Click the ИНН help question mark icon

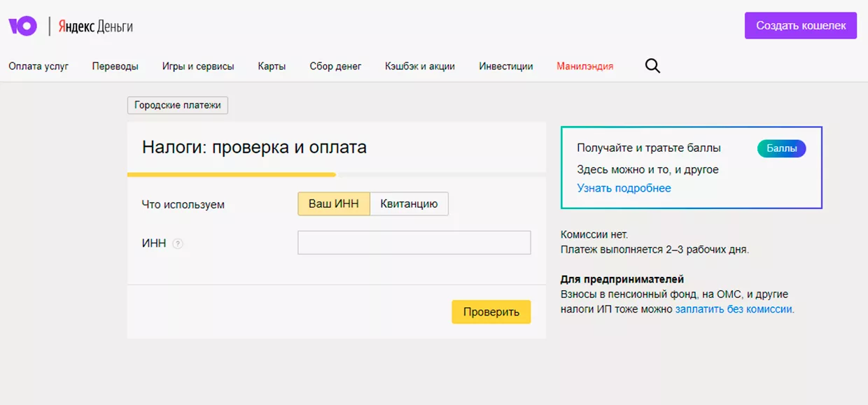(178, 244)
